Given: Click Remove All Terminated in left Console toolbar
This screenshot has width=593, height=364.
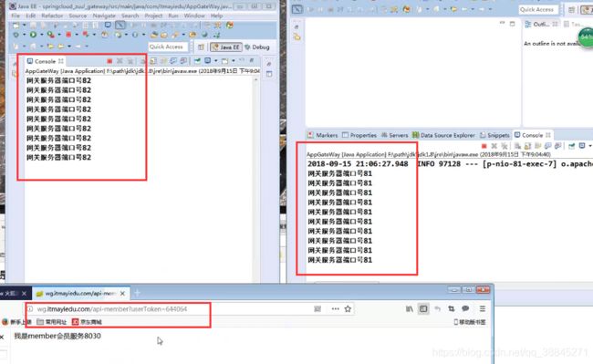Looking at the screenshot, I should (x=130, y=61).
